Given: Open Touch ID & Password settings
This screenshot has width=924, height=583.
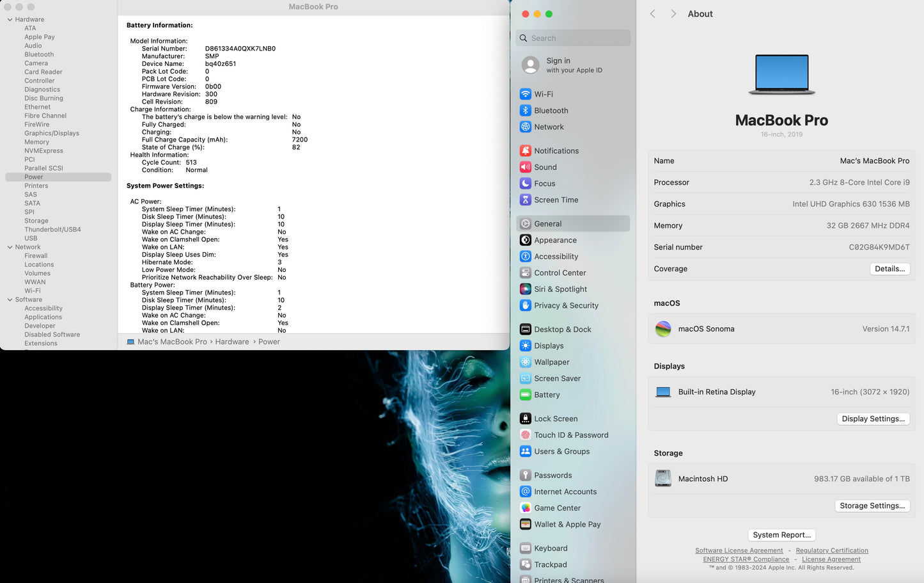Looking at the screenshot, I should (572, 435).
